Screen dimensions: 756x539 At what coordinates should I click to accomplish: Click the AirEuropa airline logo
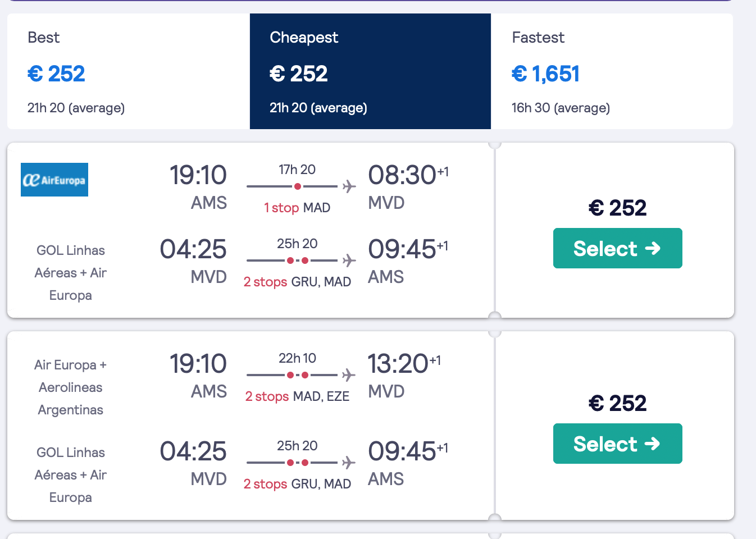[x=54, y=180]
